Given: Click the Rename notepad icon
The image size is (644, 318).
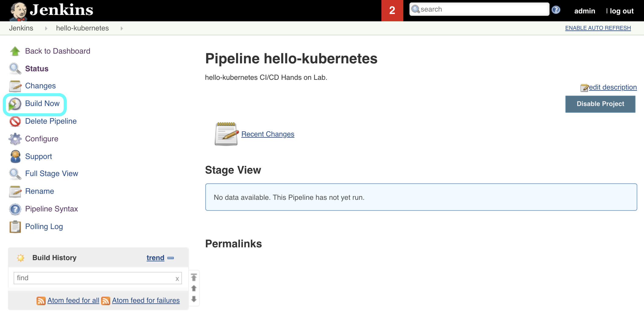Looking at the screenshot, I should pyautogui.click(x=15, y=191).
